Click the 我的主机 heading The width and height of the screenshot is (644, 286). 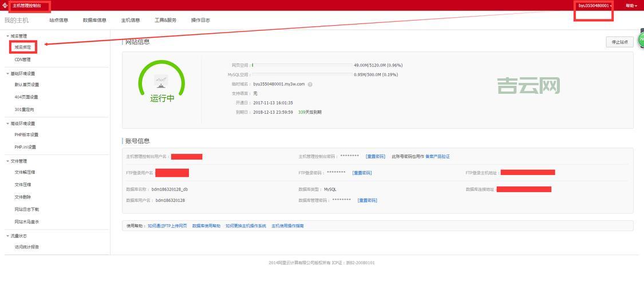coord(17,20)
